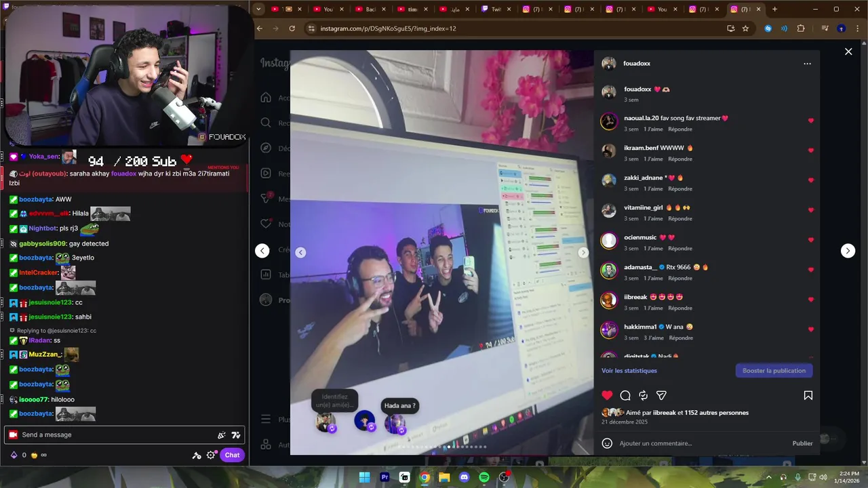This screenshot has height=488, width=868.
Task: Toggle heart on vitamiine_girl comment
Action: pos(811,210)
